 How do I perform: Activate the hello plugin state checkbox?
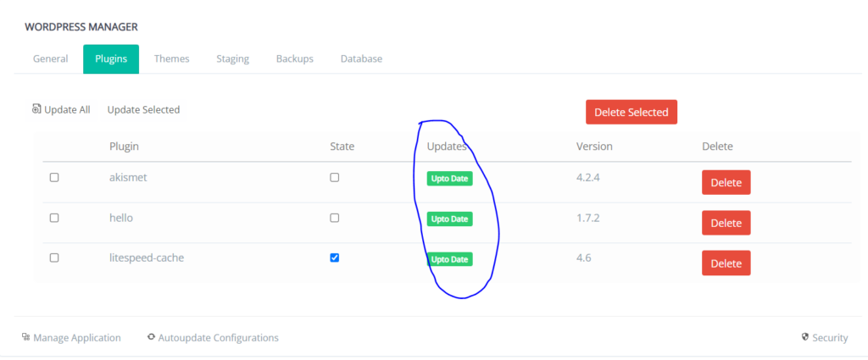335,218
